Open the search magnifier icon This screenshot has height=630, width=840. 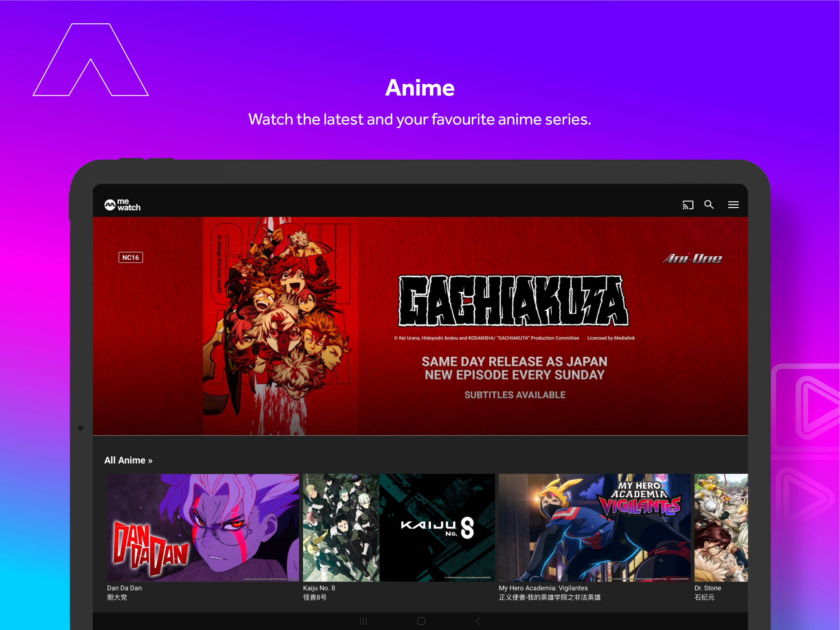[708, 204]
